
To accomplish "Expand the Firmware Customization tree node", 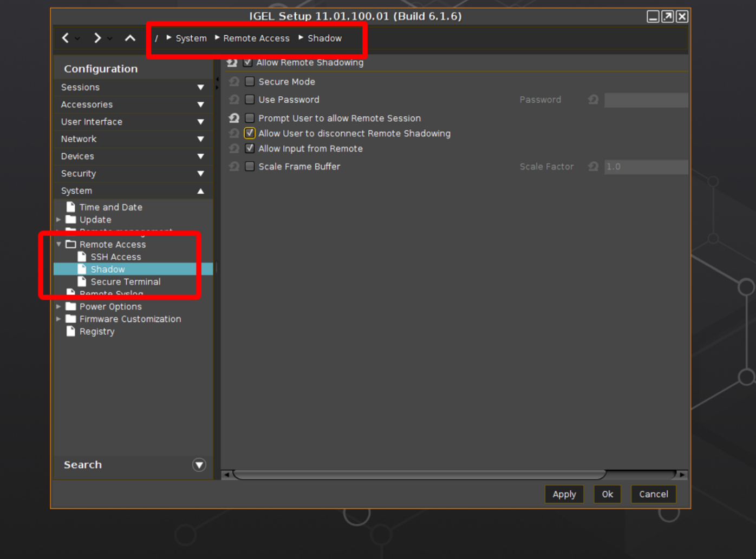I will [x=58, y=318].
